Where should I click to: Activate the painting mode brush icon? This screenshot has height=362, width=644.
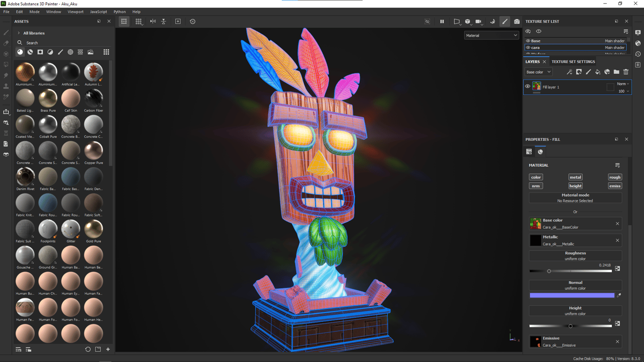coord(505,21)
